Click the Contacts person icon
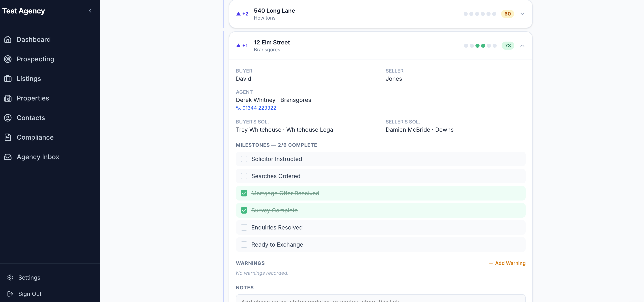The image size is (644, 302). point(8,118)
